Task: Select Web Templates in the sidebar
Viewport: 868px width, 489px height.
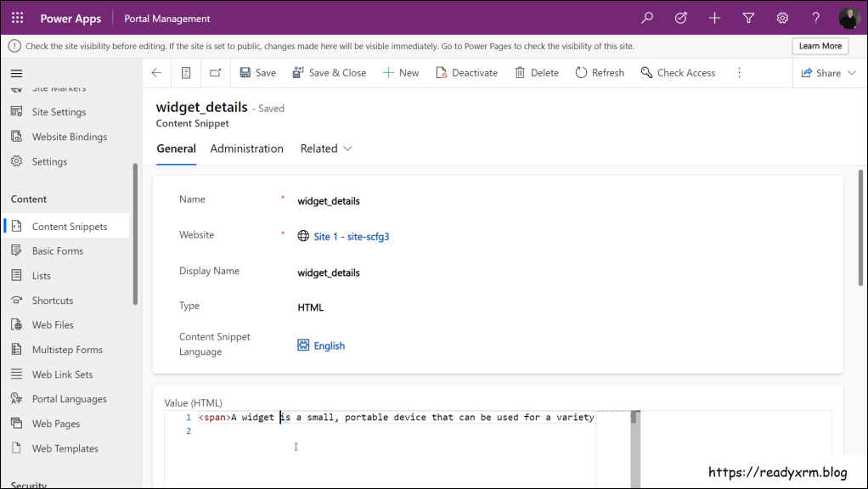Action: tap(65, 448)
